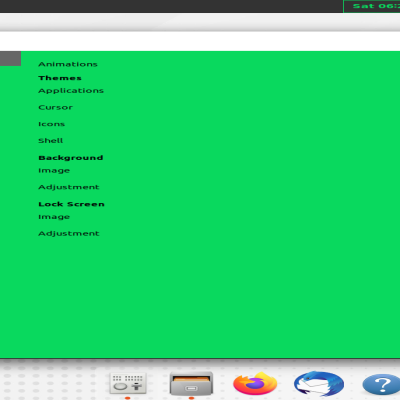
Task: Click the gray selected sidebar item
Action: [x=10, y=58]
